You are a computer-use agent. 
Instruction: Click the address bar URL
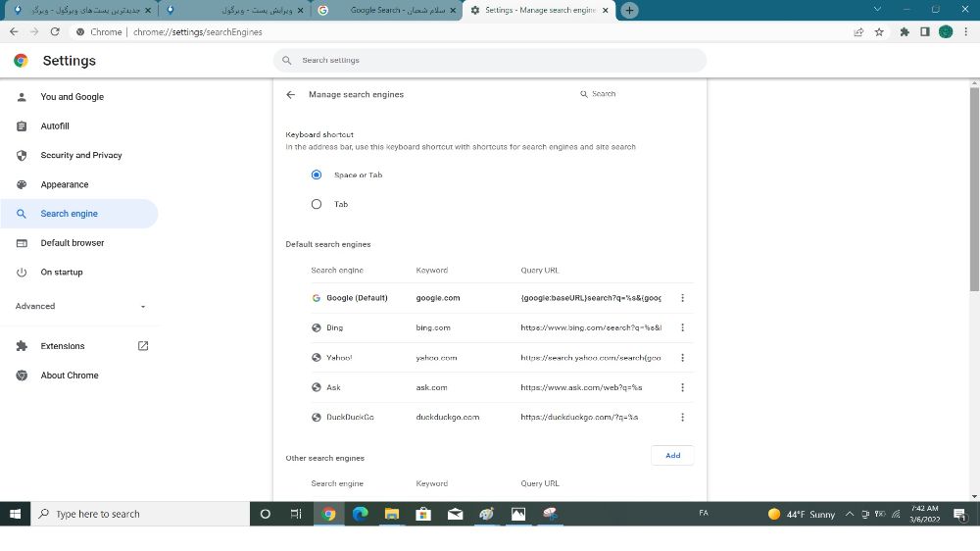[x=198, y=32]
